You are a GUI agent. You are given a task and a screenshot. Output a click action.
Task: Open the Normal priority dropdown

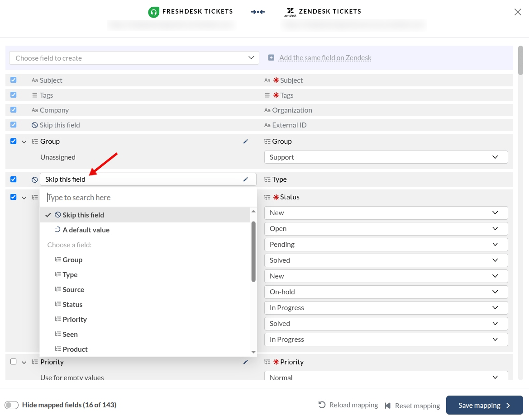pos(386,376)
